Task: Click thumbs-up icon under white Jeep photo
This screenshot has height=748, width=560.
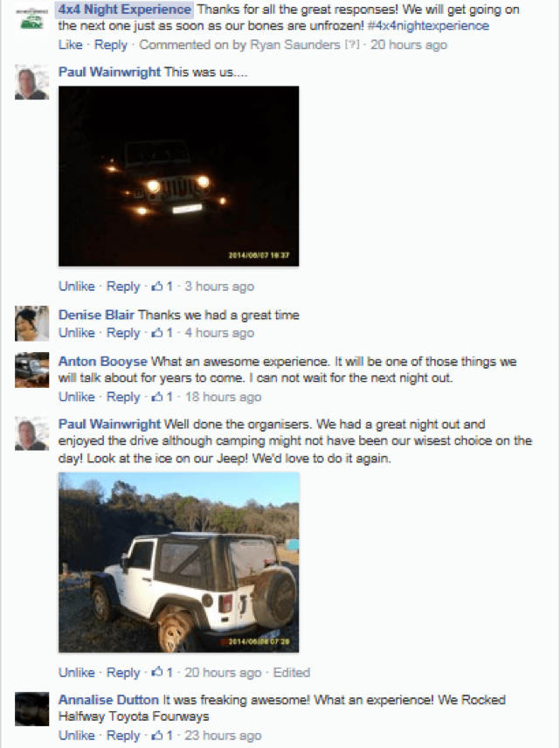Action: pyautogui.click(x=157, y=673)
